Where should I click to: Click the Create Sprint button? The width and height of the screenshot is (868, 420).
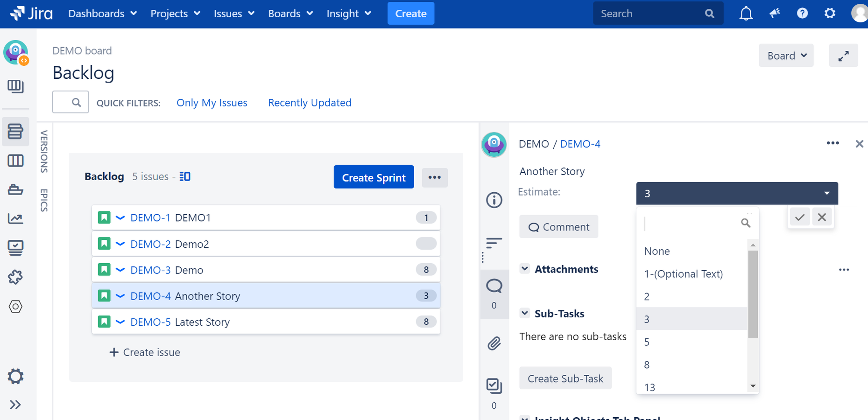[374, 177]
